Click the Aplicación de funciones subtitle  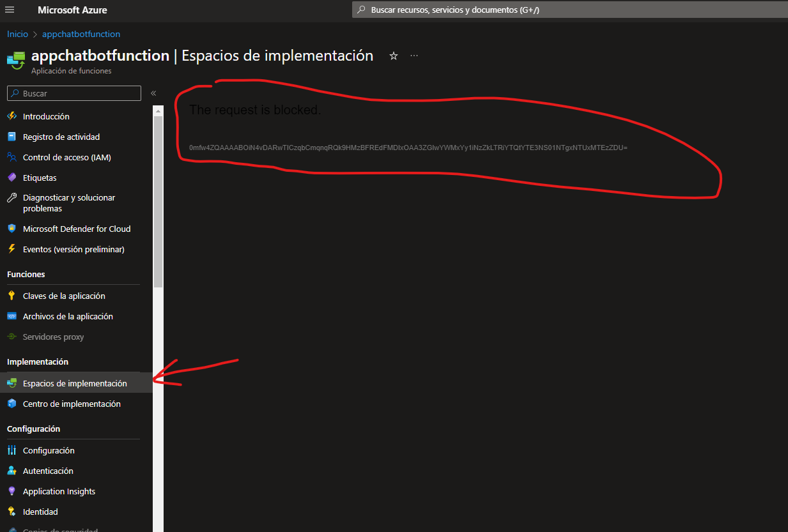click(71, 71)
